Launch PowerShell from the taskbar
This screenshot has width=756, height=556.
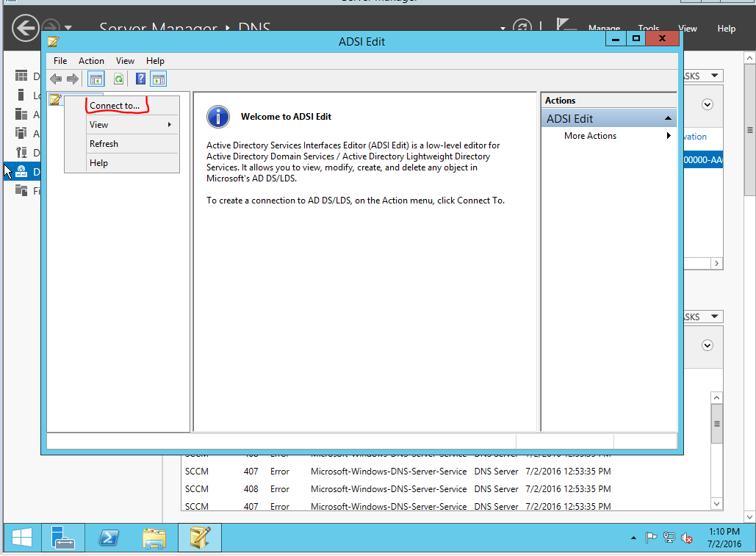pos(109,538)
